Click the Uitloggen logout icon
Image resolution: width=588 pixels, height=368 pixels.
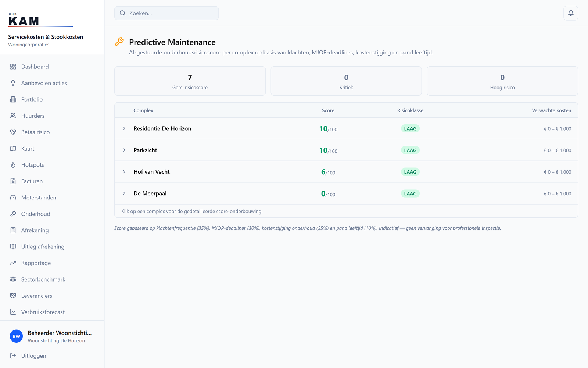point(13,356)
